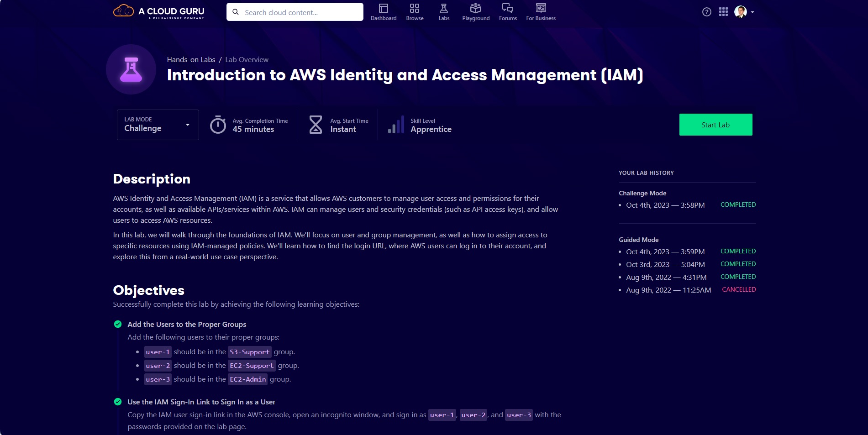Click the user profile avatar

click(x=740, y=12)
